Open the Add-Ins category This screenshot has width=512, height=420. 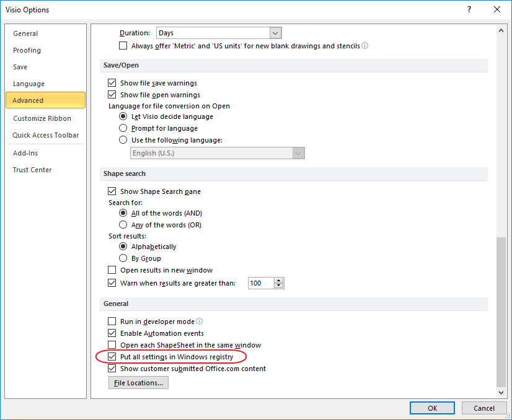coord(45,153)
